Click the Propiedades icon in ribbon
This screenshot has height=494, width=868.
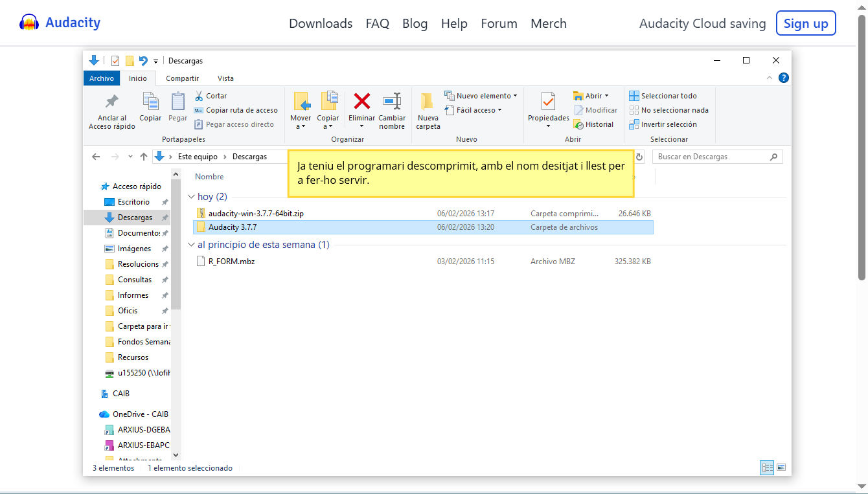[548, 102]
